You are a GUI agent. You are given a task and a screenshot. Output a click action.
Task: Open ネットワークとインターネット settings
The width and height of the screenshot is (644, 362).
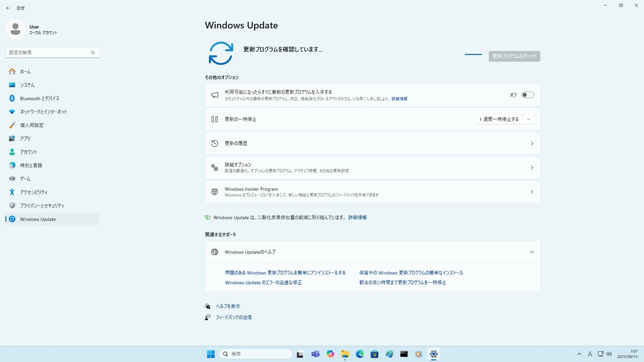tap(52, 112)
